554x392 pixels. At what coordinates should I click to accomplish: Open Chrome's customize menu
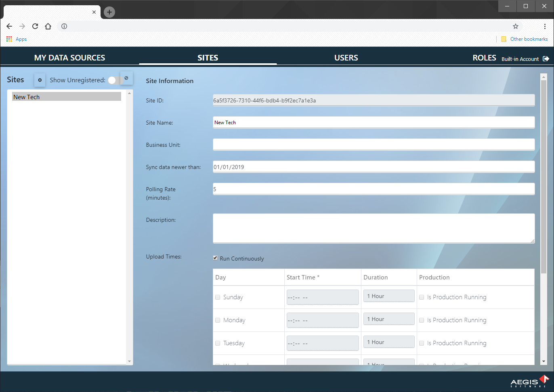545,26
